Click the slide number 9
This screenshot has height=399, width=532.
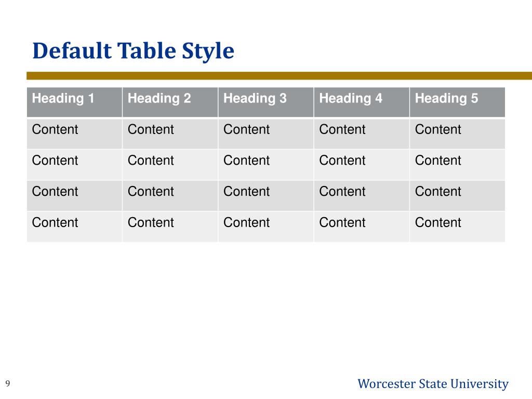click(8, 383)
